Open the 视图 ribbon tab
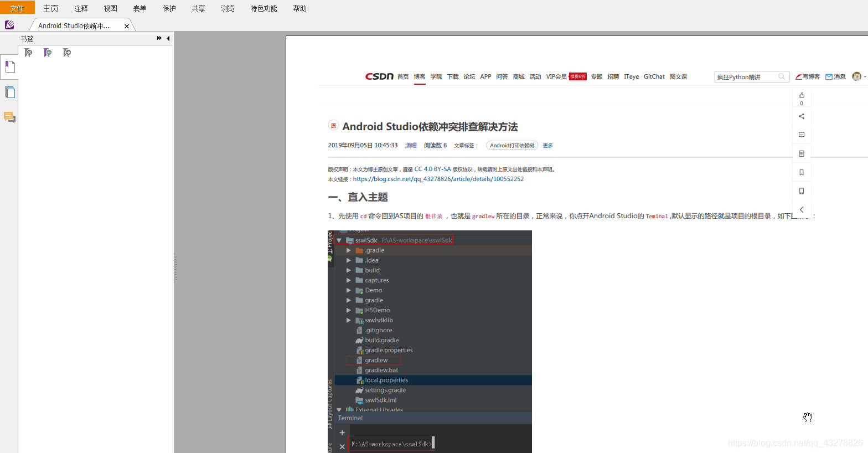Screen dimensions: 868x453 (x=111, y=8)
